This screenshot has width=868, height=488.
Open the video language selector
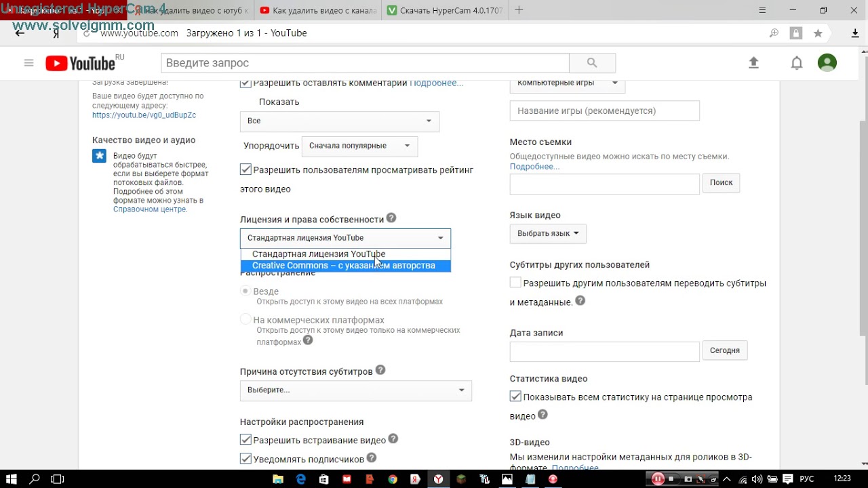point(548,233)
